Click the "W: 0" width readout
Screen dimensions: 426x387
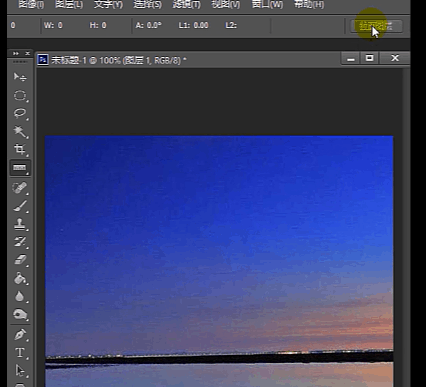pos(53,25)
